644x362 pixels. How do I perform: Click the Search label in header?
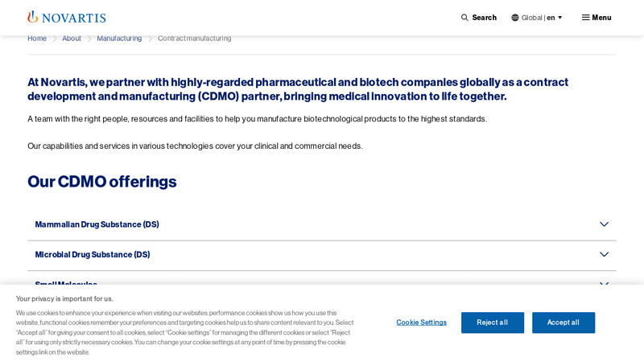tap(484, 18)
